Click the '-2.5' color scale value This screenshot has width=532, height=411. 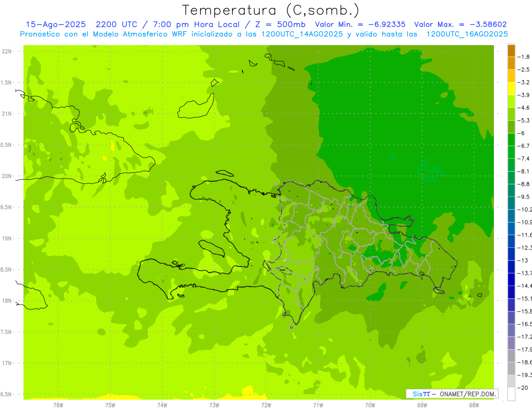coord(524,70)
